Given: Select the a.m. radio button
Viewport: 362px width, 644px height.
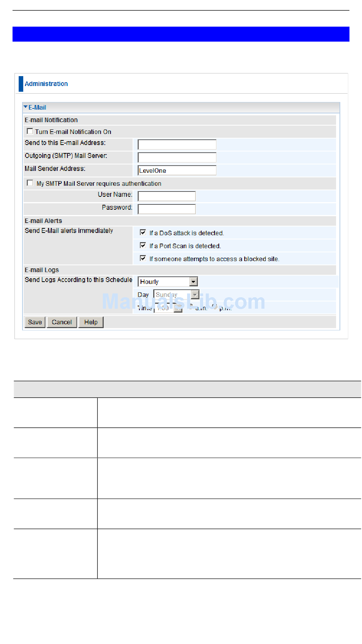Looking at the screenshot, I should 191,307.
